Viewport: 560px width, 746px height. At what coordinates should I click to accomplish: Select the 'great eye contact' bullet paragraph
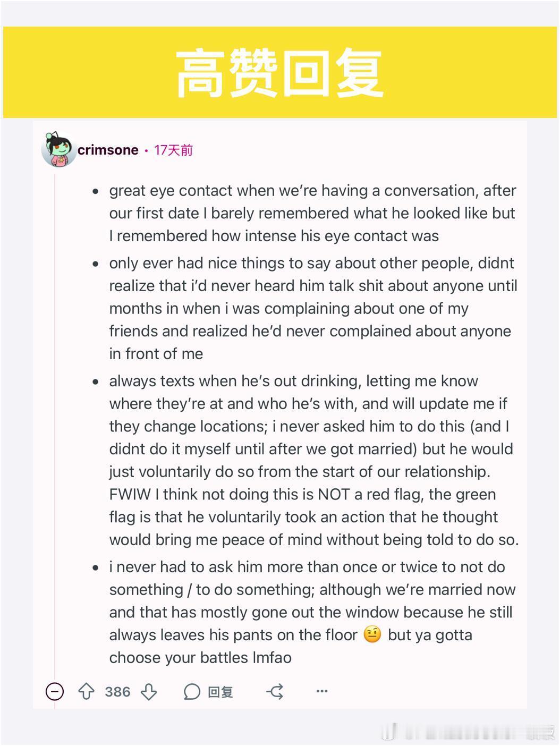coord(313,213)
